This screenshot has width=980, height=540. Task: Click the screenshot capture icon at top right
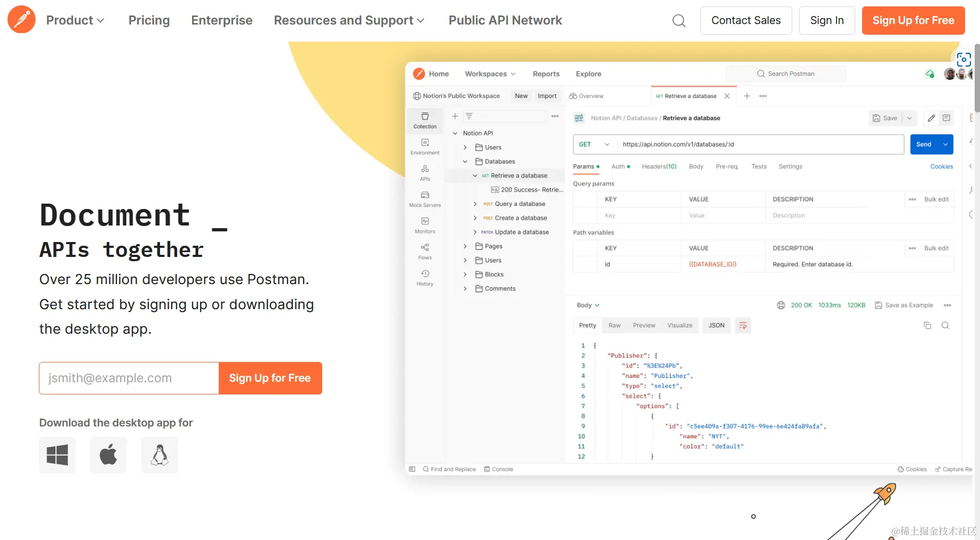click(963, 60)
